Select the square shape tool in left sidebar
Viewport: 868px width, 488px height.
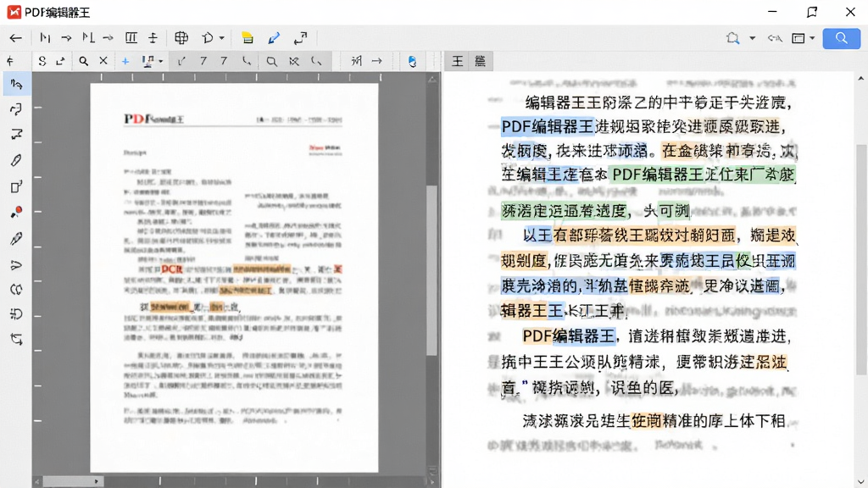click(x=16, y=186)
